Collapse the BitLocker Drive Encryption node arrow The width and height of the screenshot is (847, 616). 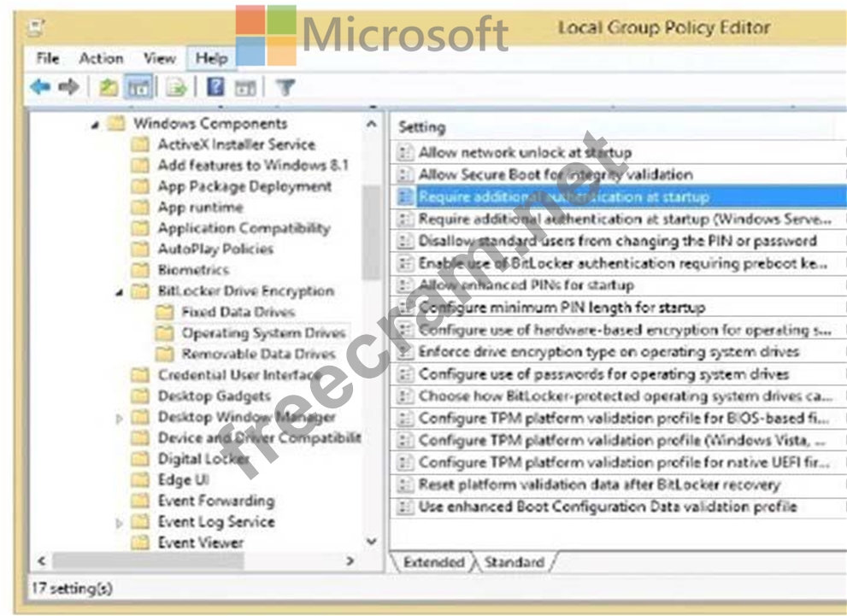click(x=120, y=292)
